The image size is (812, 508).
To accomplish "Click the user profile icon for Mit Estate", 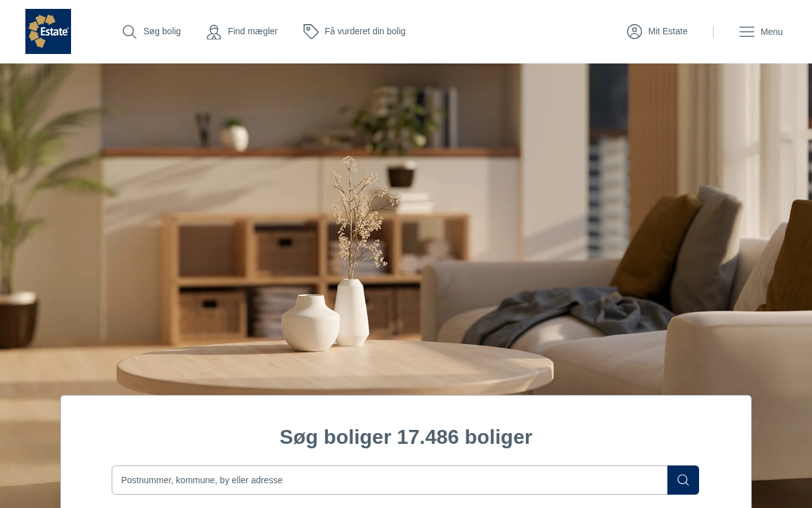I will [x=634, y=32].
